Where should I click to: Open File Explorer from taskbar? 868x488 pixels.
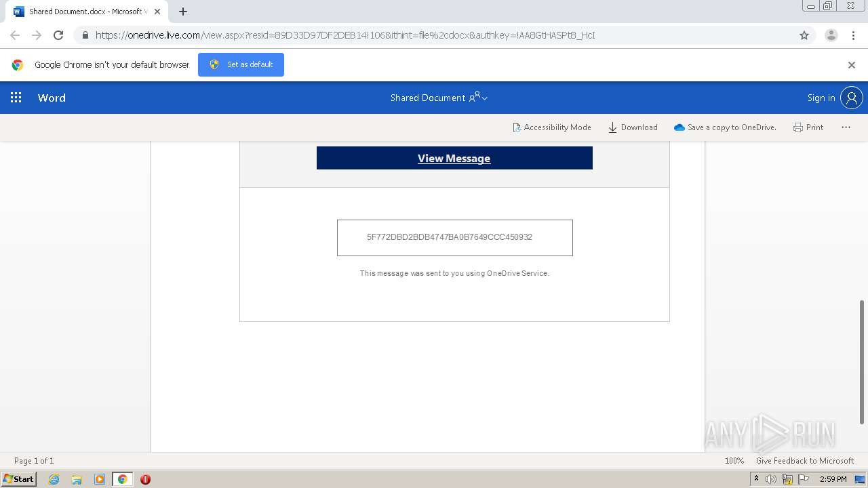pos(77,479)
